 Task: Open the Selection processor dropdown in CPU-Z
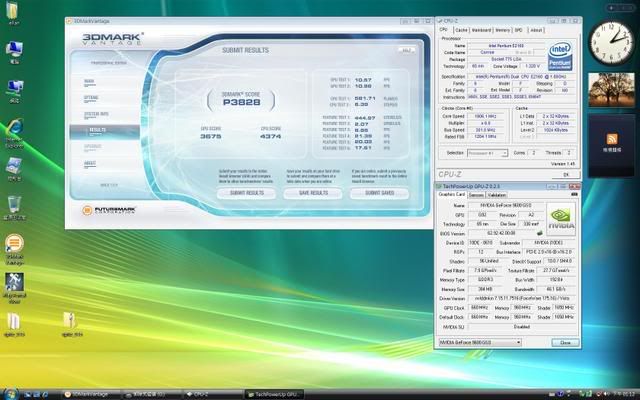487,153
